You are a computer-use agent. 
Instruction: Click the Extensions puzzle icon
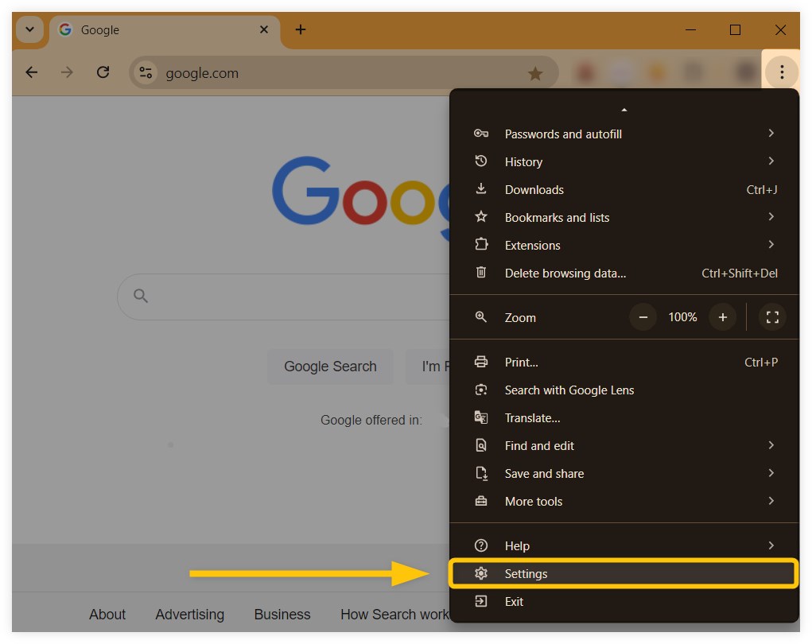pos(481,244)
